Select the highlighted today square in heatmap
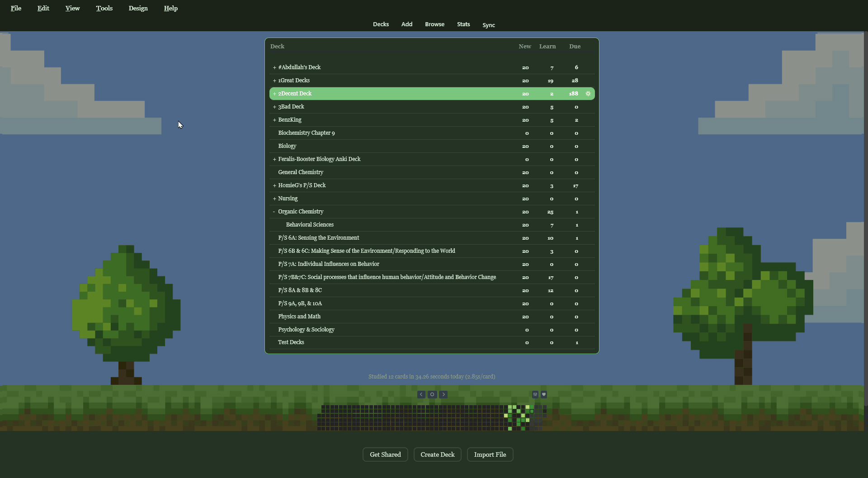 click(532, 412)
